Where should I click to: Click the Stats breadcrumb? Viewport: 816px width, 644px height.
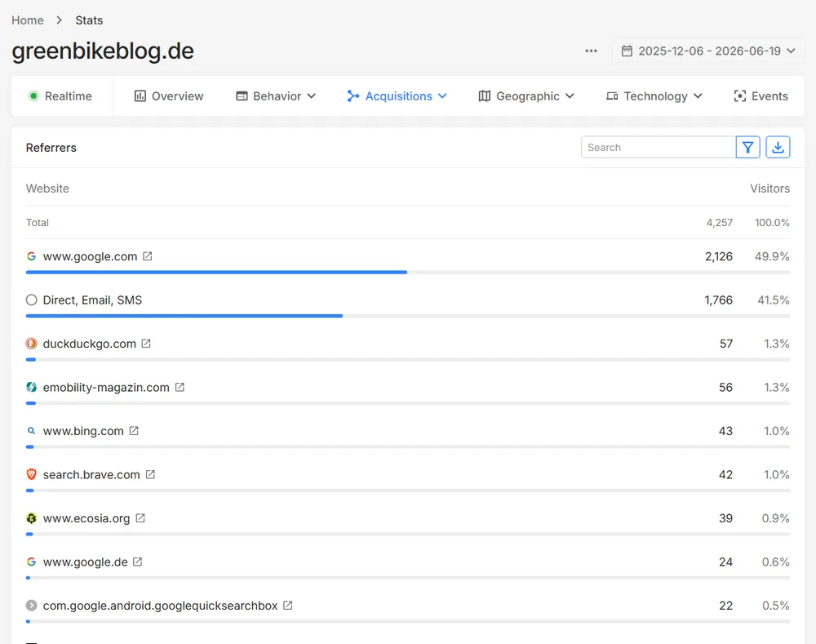point(89,20)
